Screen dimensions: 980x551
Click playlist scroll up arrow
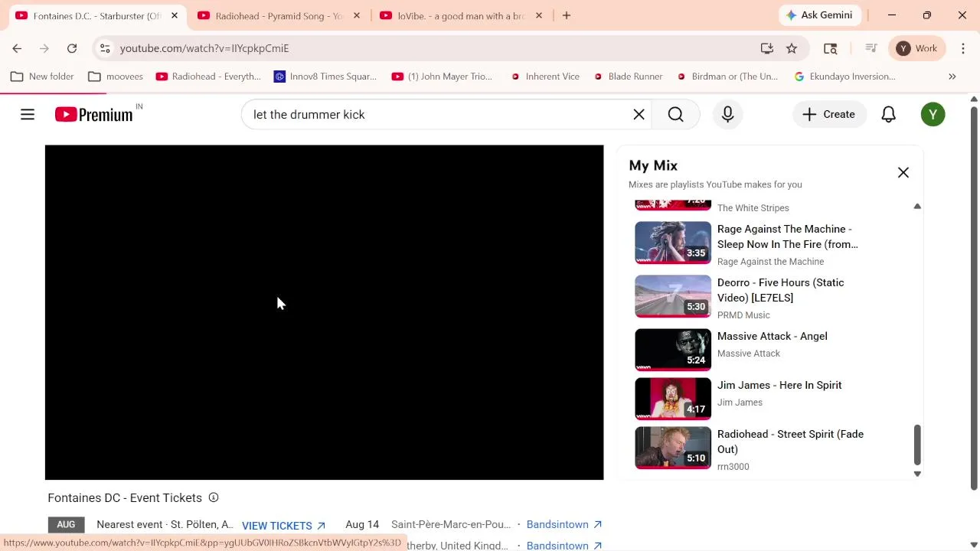click(x=917, y=207)
